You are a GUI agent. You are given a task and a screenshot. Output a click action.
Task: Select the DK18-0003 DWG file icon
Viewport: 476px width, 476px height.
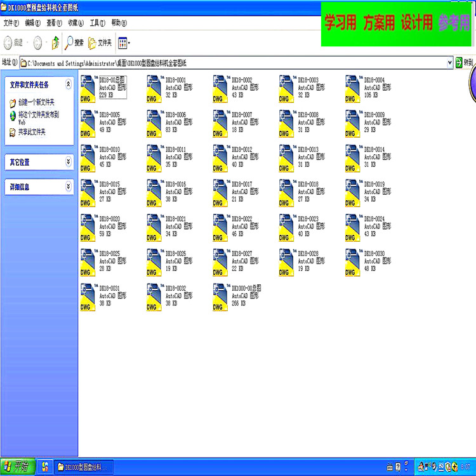point(286,89)
